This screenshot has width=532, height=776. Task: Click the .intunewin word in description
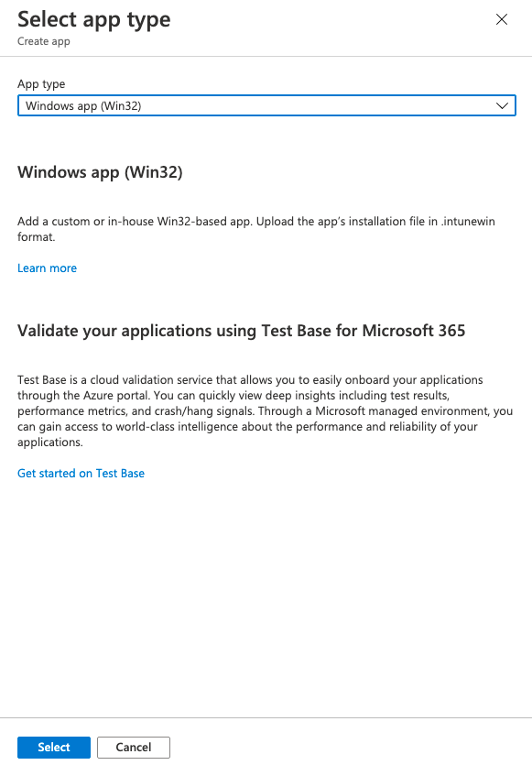pos(468,221)
